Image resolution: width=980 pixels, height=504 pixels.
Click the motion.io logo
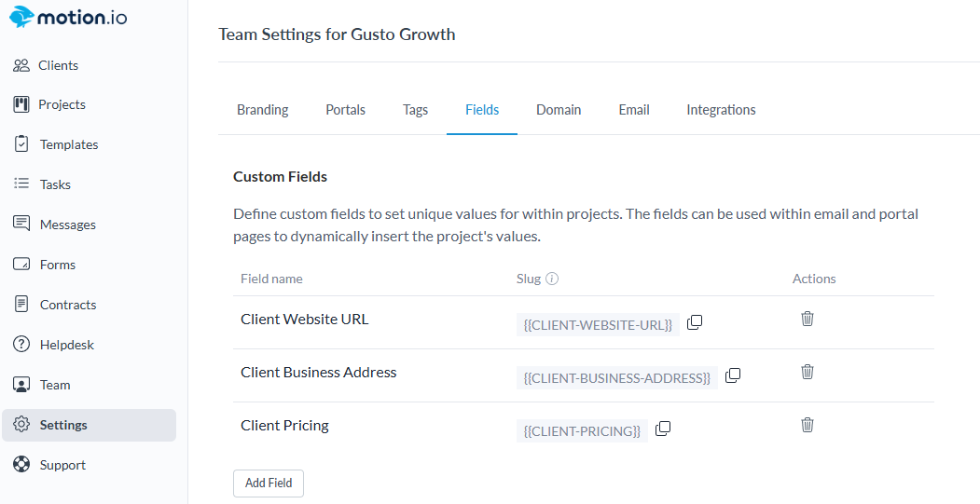(x=68, y=18)
